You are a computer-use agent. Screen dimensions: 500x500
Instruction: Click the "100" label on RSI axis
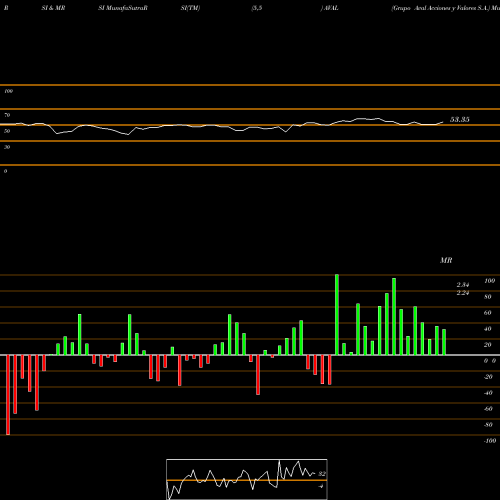[8, 91]
